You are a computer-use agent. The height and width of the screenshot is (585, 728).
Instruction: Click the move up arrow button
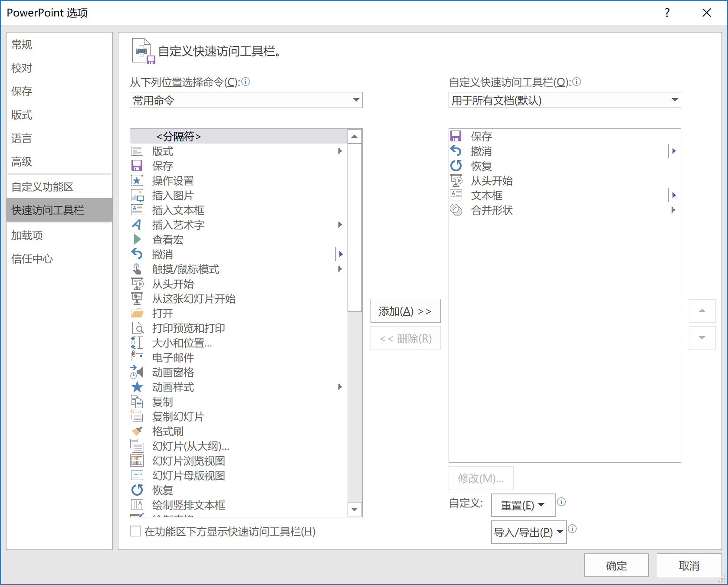pos(702,311)
